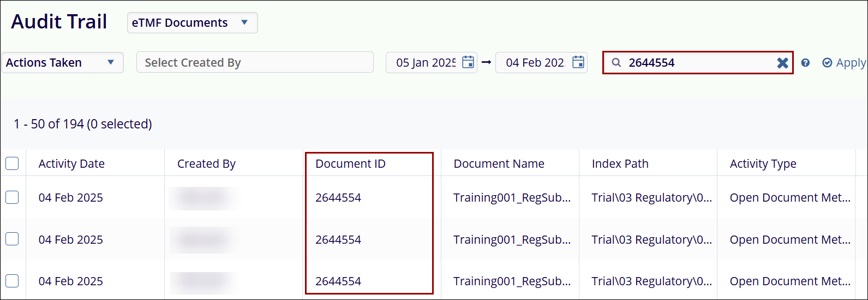Toggle the select-all checkbox in header
Screen dimensions: 868x300
point(12,163)
